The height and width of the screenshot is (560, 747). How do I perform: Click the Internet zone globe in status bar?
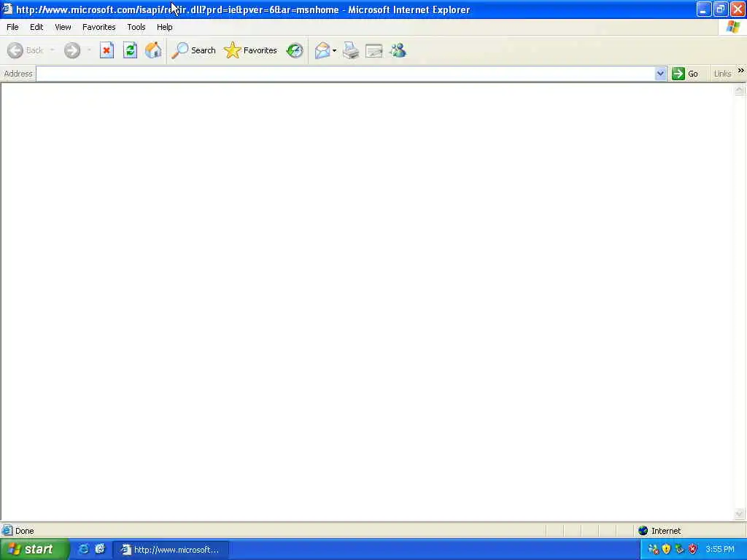[643, 531]
